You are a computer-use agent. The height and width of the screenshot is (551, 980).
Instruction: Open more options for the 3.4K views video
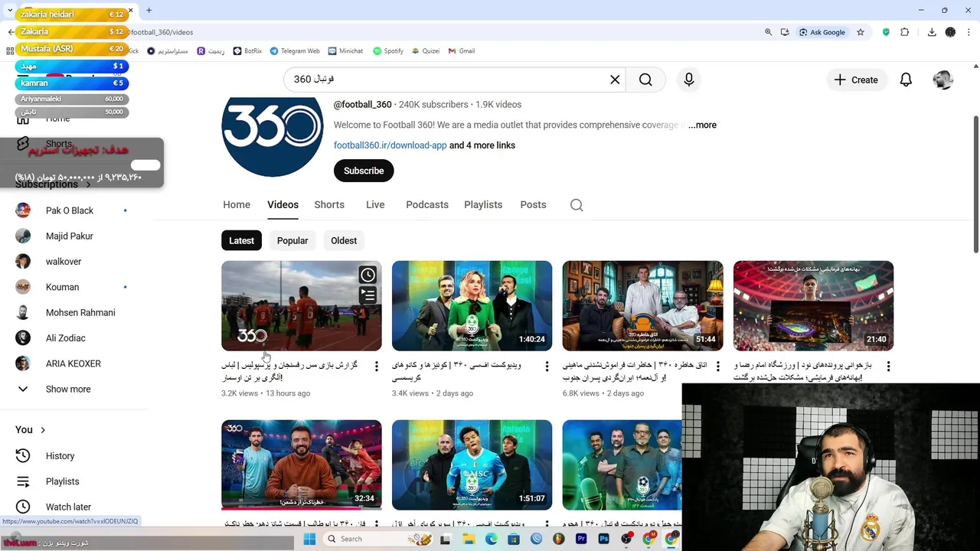(x=547, y=367)
